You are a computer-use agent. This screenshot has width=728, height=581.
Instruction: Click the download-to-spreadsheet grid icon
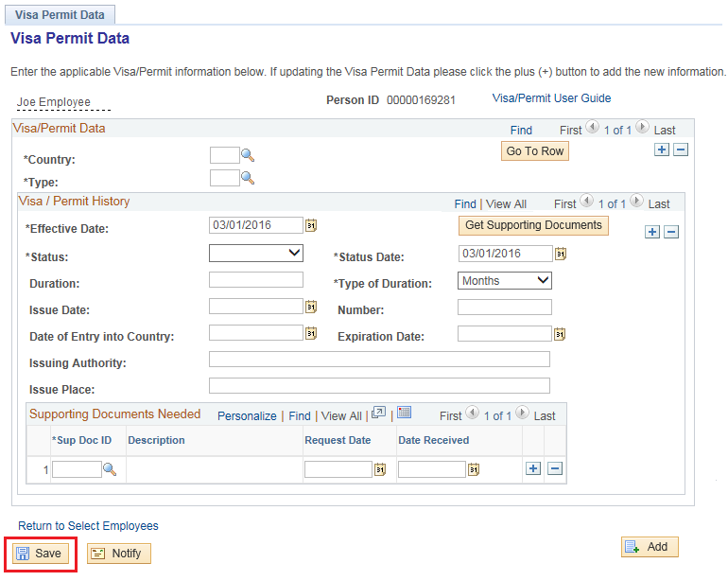click(x=405, y=414)
